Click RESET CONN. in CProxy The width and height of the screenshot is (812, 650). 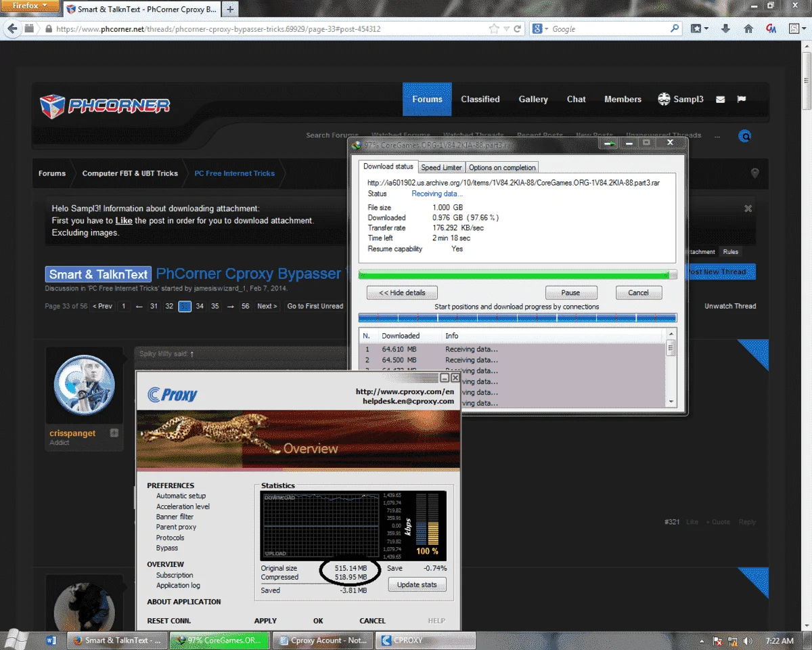click(169, 621)
